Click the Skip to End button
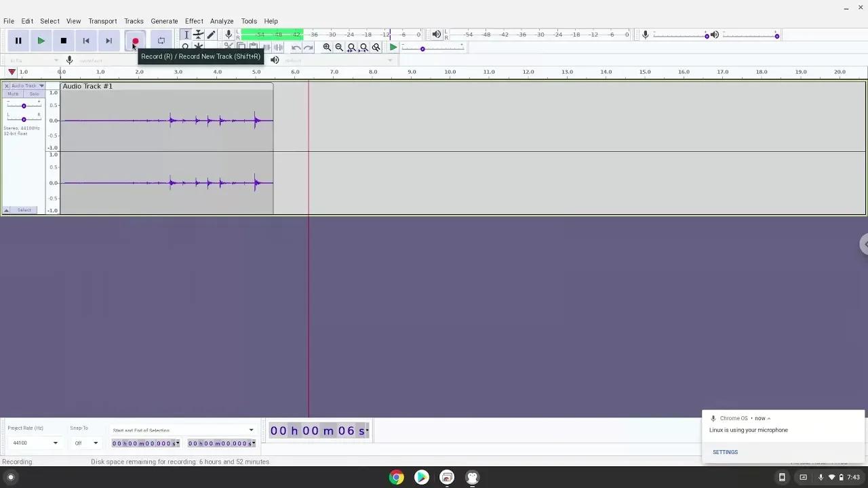 (108, 41)
